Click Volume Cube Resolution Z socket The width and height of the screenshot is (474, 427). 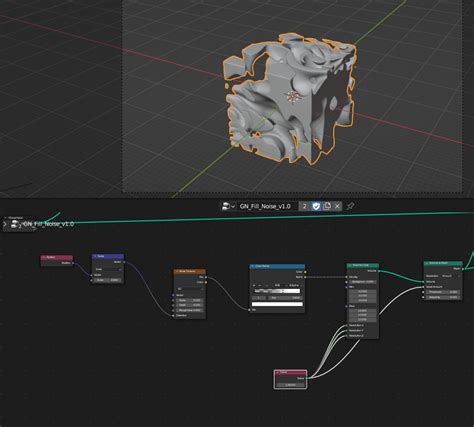pyautogui.click(x=347, y=335)
